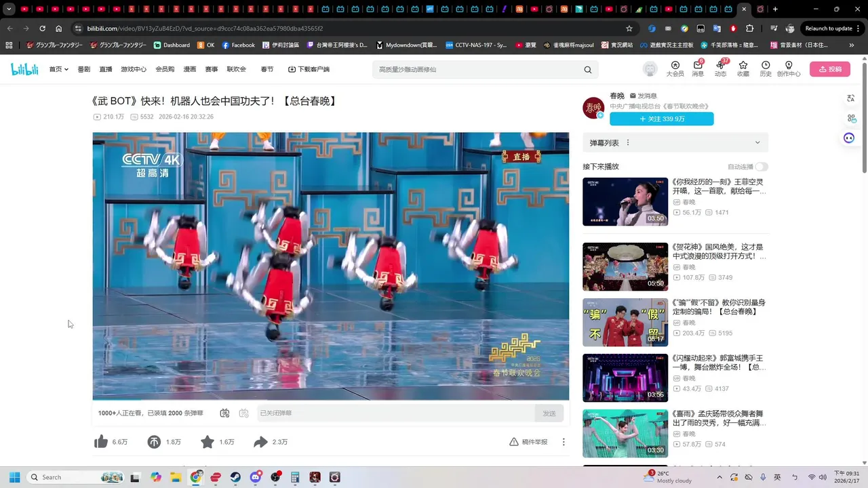This screenshot has width=868, height=488.
Task: Open the 弹幕列表 three-dot options
Action: coord(628,142)
